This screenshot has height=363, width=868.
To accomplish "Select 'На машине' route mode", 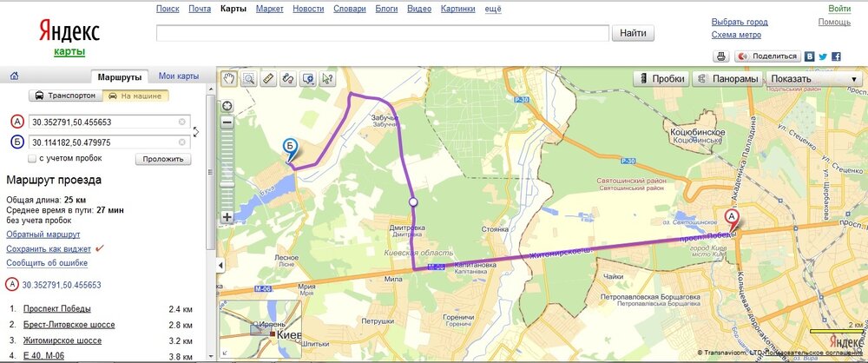I will [136, 96].
